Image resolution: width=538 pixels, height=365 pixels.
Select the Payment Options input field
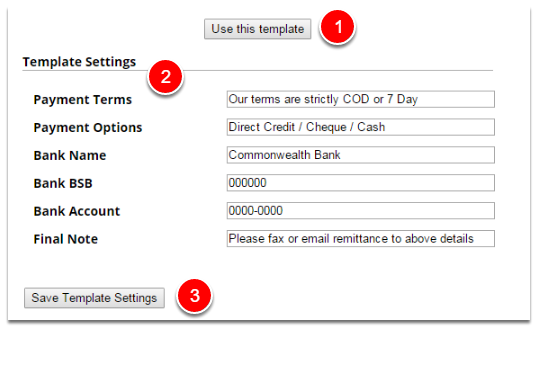pyautogui.click(x=361, y=127)
